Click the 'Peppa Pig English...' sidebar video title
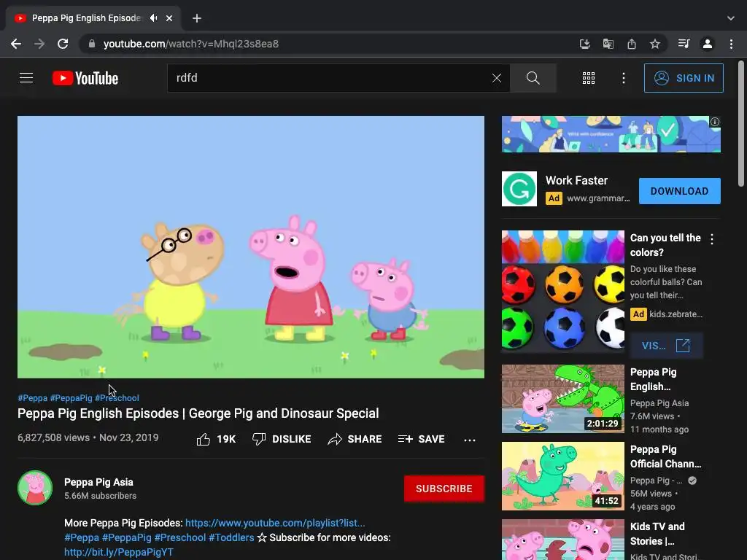The height and width of the screenshot is (560, 747). click(x=653, y=379)
